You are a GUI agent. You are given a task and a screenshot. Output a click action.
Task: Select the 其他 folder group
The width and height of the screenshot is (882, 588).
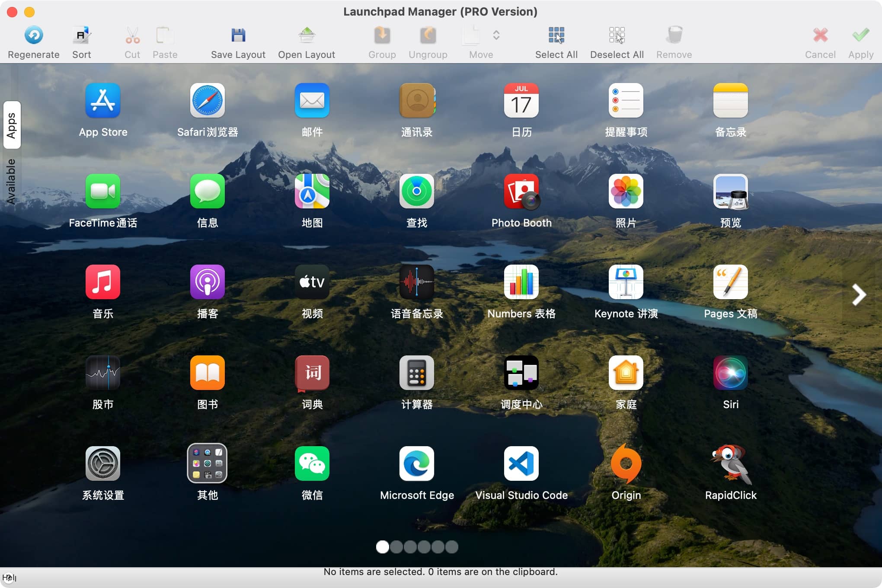pyautogui.click(x=207, y=463)
